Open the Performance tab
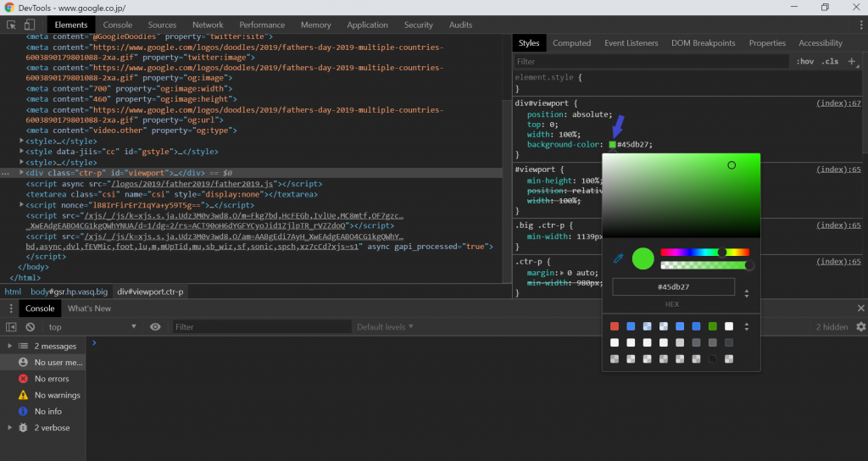The height and width of the screenshot is (461, 868). coord(262,25)
